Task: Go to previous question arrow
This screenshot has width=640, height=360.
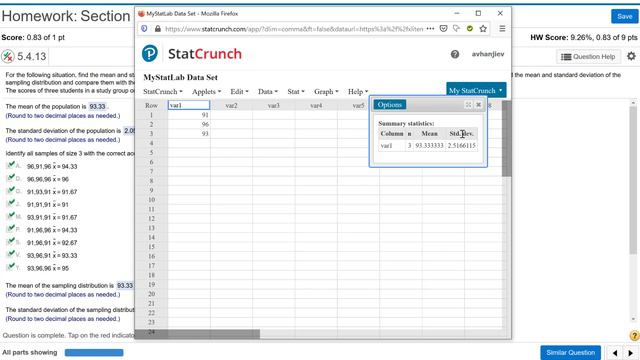Action: (615, 353)
